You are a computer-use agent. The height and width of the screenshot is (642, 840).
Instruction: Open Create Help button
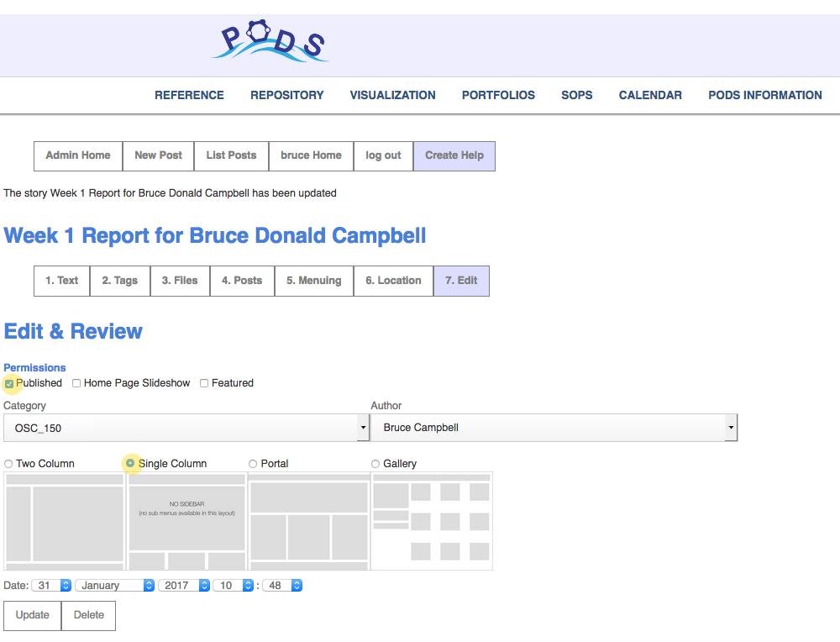pyautogui.click(x=454, y=155)
